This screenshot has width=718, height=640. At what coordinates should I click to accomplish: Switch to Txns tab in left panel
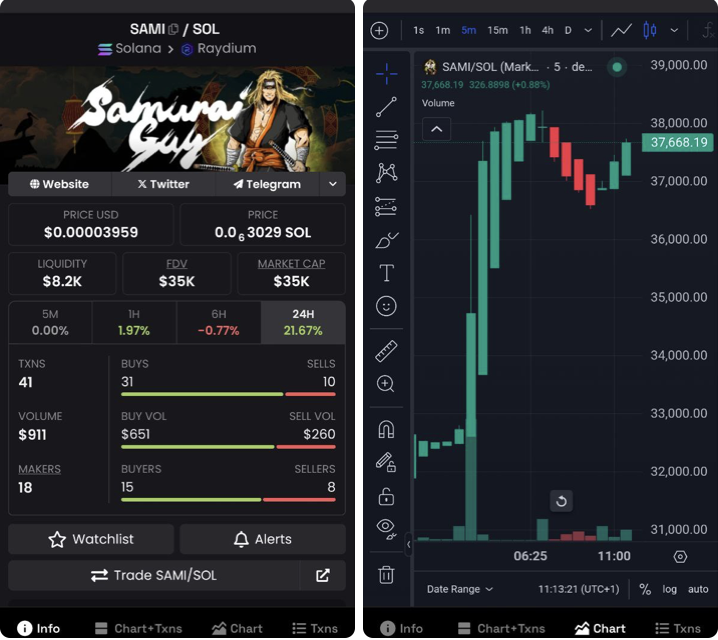click(315, 628)
